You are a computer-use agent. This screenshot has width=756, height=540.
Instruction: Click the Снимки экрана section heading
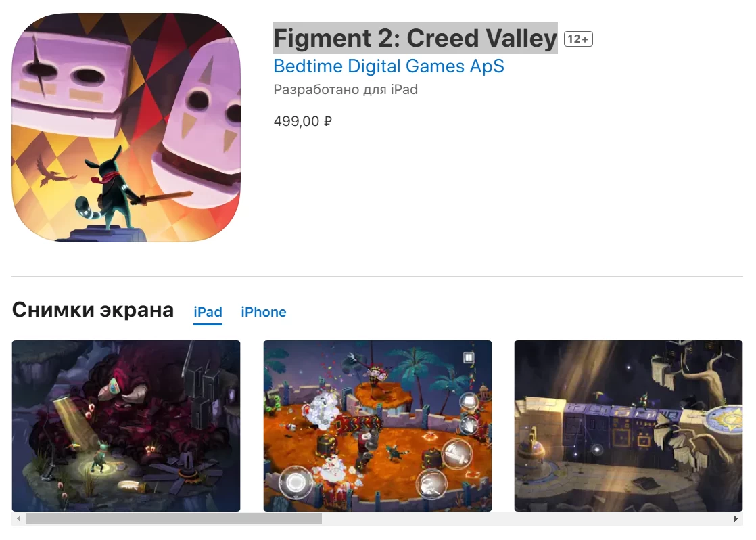pyautogui.click(x=93, y=310)
